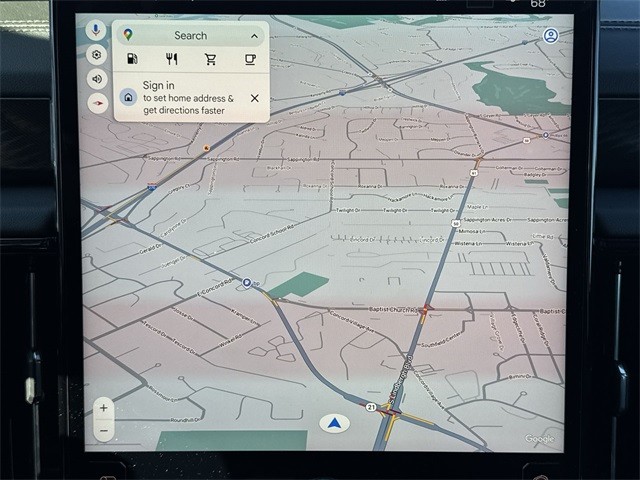
Task: Toggle the navigation sound volume button
Action: [97, 79]
